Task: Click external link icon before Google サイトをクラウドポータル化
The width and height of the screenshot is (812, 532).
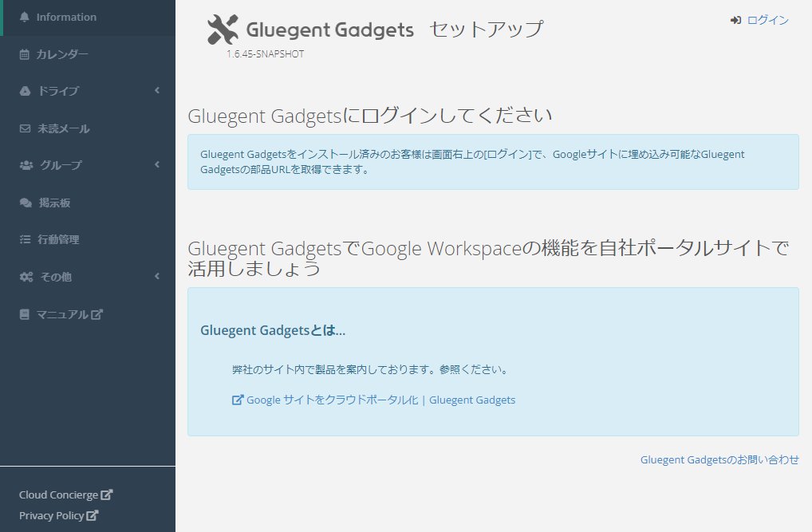Action: pos(238,400)
